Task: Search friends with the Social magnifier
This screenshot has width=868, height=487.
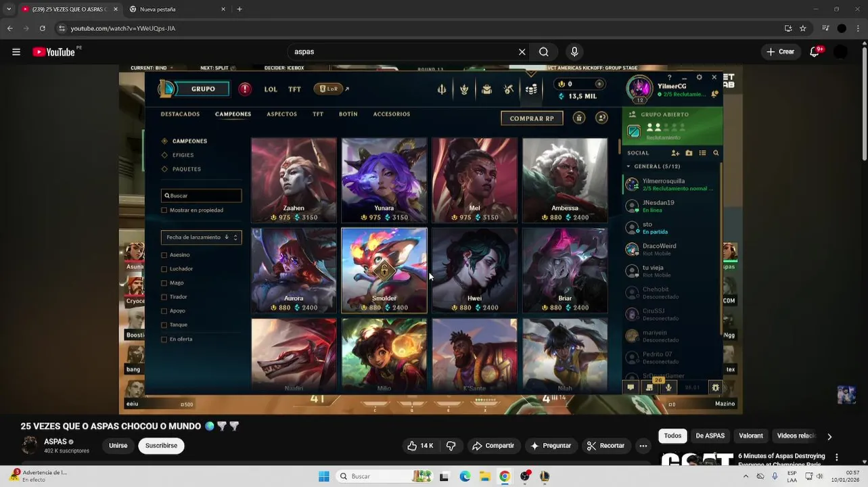Action: pyautogui.click(x=716, y=154)
